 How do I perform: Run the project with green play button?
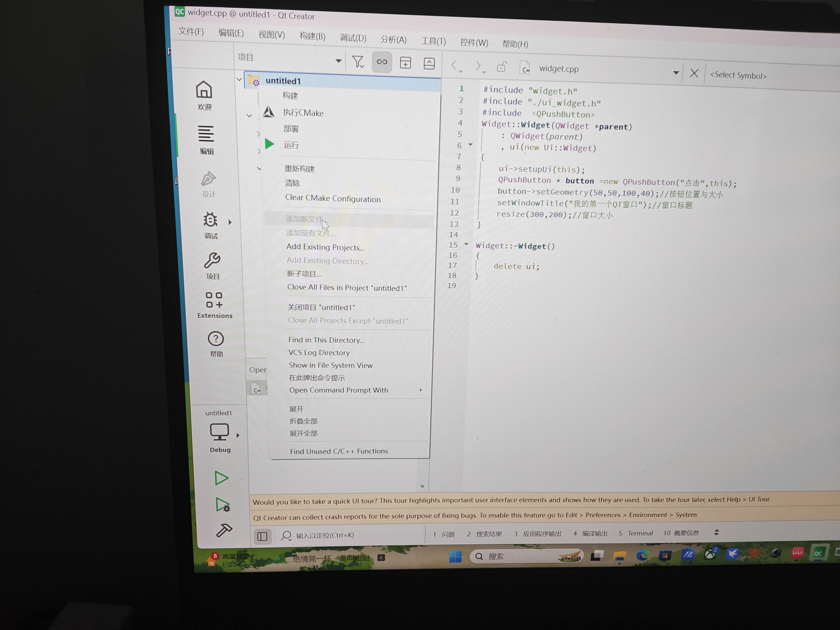pos(221,478)
